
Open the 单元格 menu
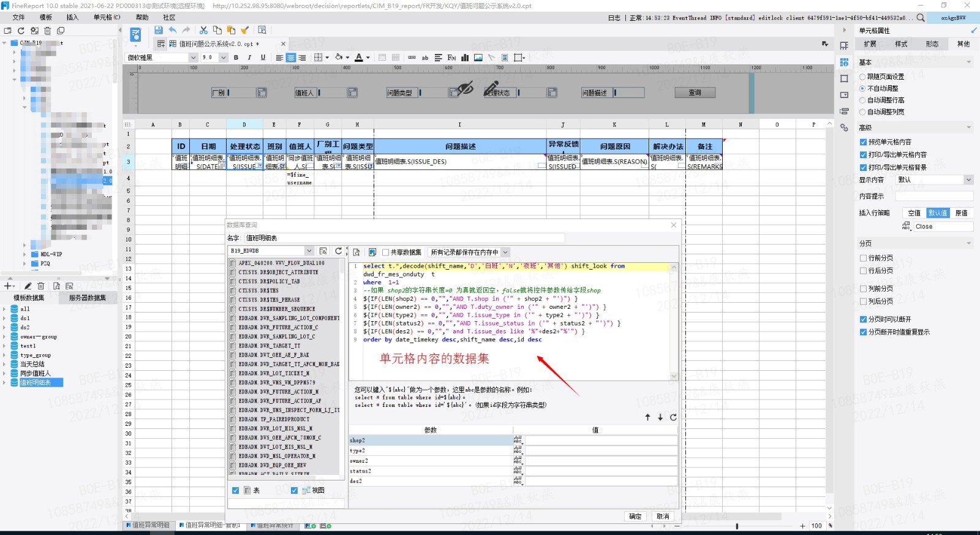pos(107,17)
